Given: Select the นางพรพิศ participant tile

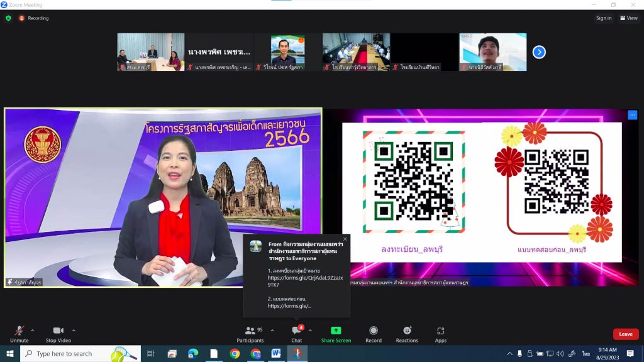Looking at the screenshot, I should tap(219, 52).
